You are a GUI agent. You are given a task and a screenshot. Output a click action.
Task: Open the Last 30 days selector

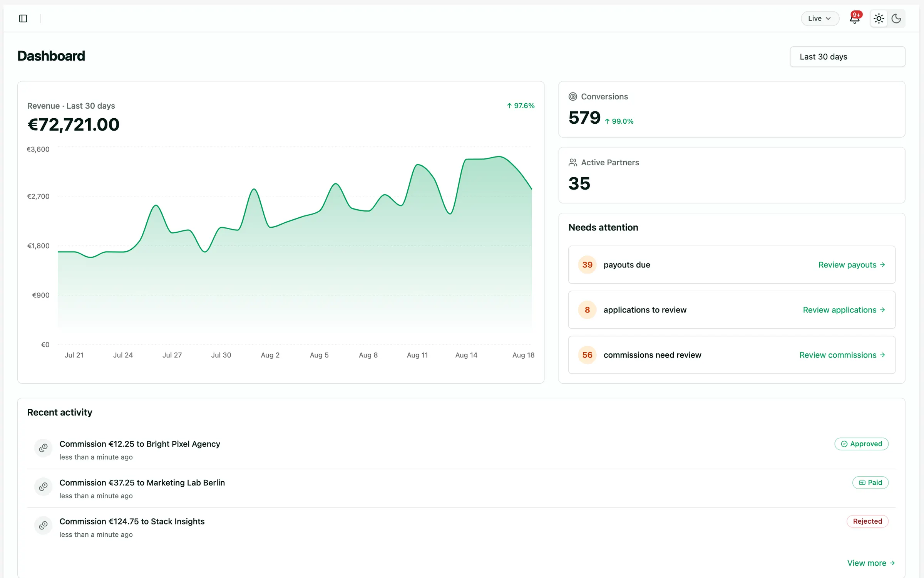tap(847, 57)
